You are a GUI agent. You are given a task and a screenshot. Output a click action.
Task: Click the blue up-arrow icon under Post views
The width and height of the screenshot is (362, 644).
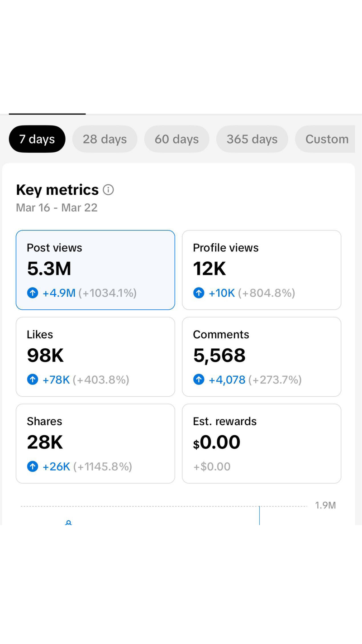pyautogui.click(x=33, y=293)
